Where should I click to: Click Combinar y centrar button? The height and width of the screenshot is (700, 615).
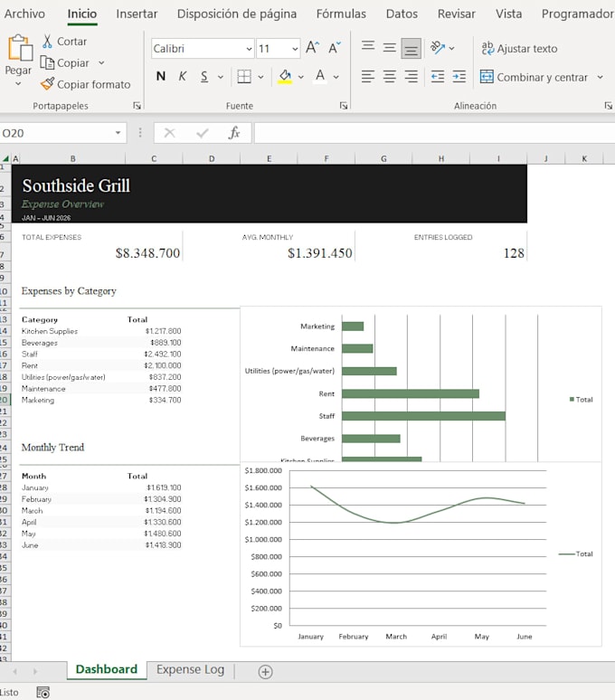click(x=535, y=77)
